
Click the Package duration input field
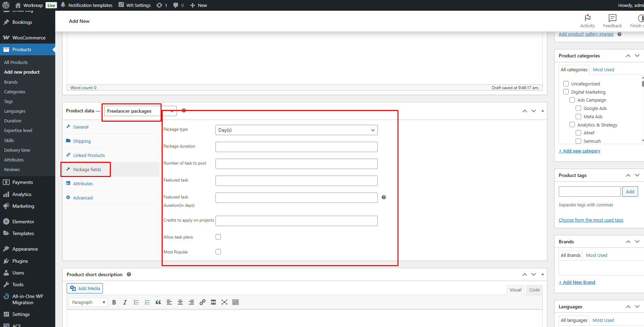point(296,147)
